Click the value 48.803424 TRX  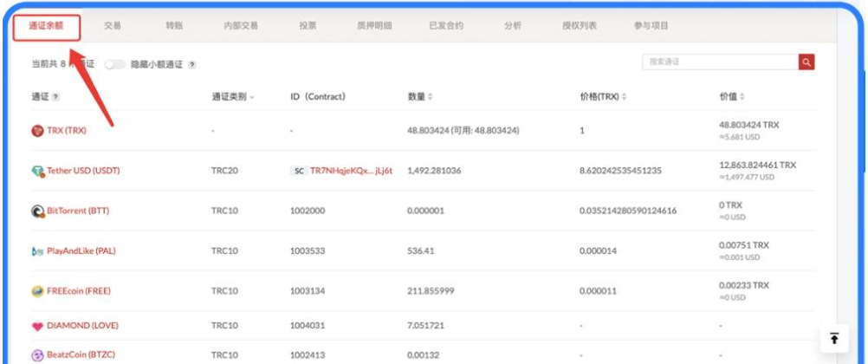[749, 125]
